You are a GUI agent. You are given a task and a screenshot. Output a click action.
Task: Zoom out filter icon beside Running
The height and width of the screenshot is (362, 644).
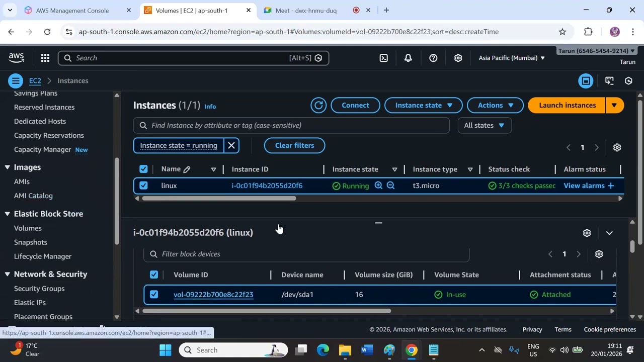[390, 186]
